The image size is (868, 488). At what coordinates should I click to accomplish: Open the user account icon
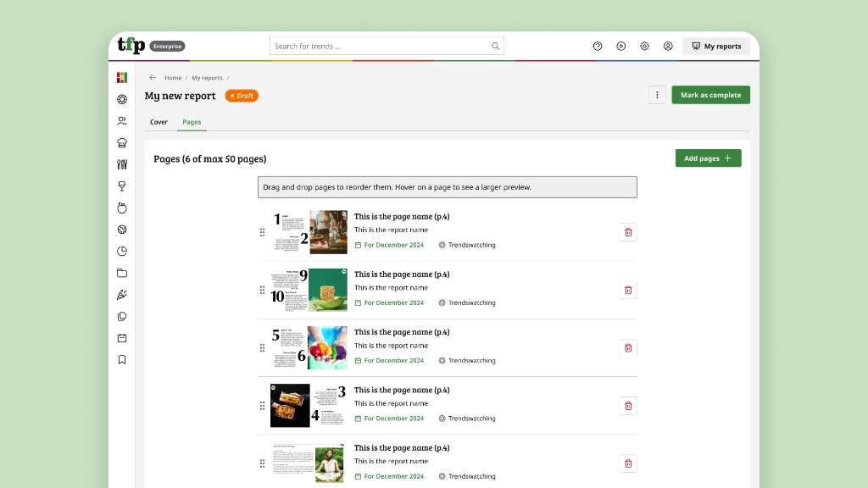click(x=668, y=46)
